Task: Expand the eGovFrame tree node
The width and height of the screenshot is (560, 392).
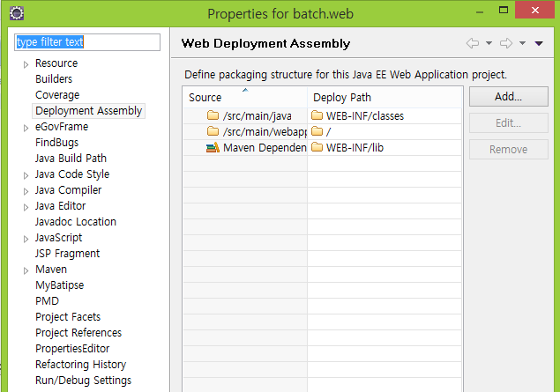Action: pos(26,128)
